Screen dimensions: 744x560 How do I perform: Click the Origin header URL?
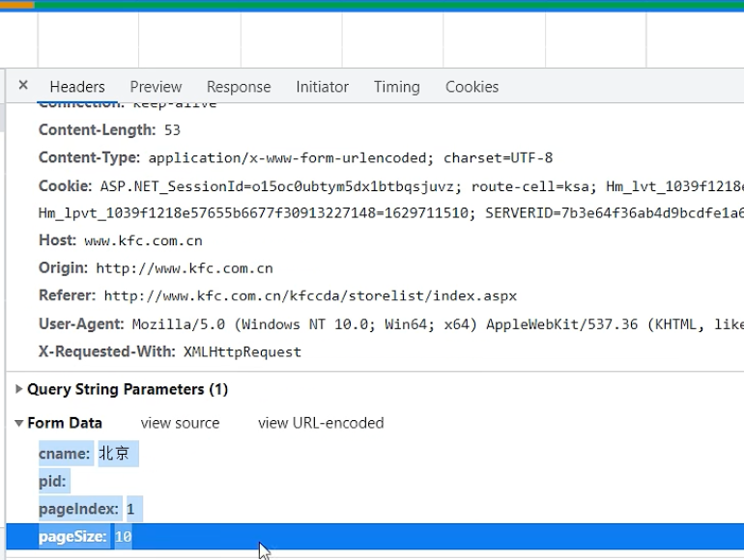185,268
